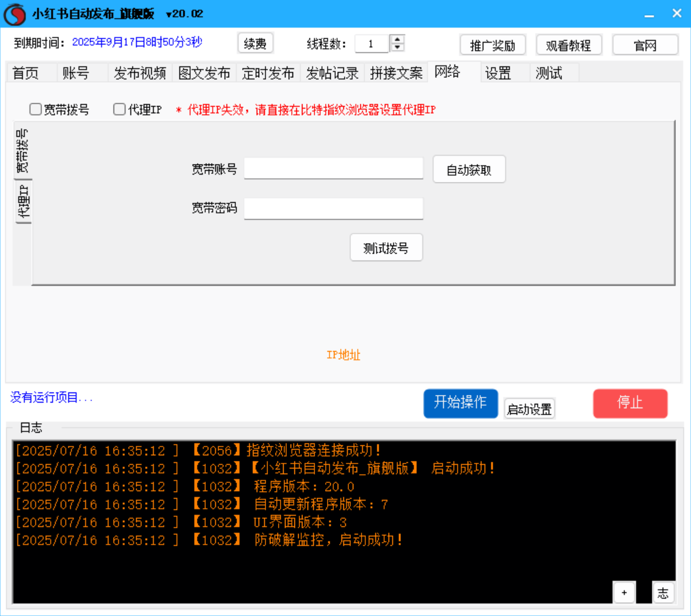The image size is (691, 616).
Task: Select the vertical 宽带拨号 side tab
Action: pyautogui.click(x=22, y=151)
